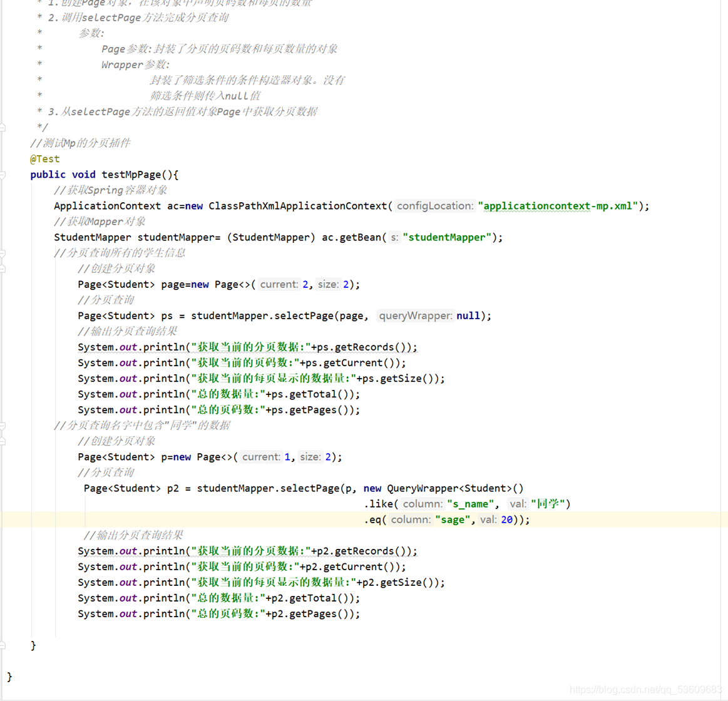Toggle the fold end marker beside the method's closing brace
Viewport: 728px width, 701px height.
click(x=3, y=645)
